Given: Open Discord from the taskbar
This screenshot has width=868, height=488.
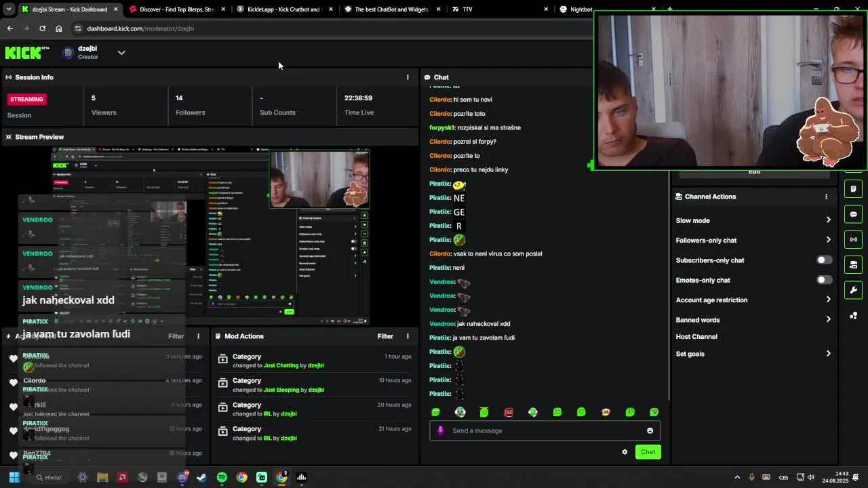Looking at the screenshot, I should (x=182, y=477).
